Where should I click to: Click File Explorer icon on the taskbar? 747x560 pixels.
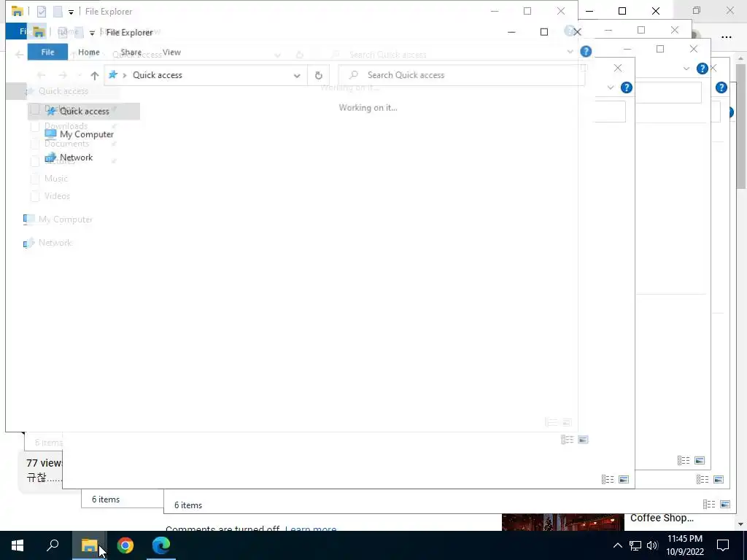coord(89,545)
